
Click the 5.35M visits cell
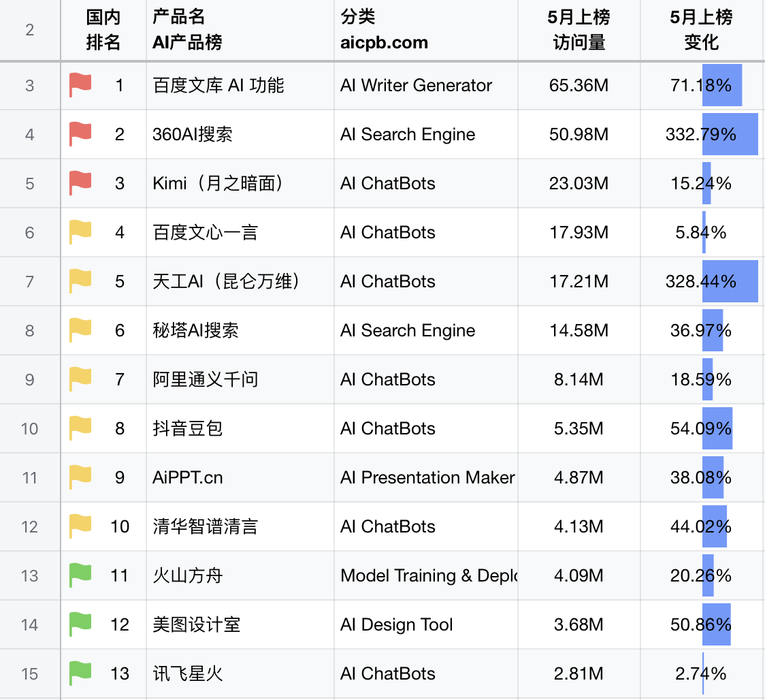coord(579,428)
